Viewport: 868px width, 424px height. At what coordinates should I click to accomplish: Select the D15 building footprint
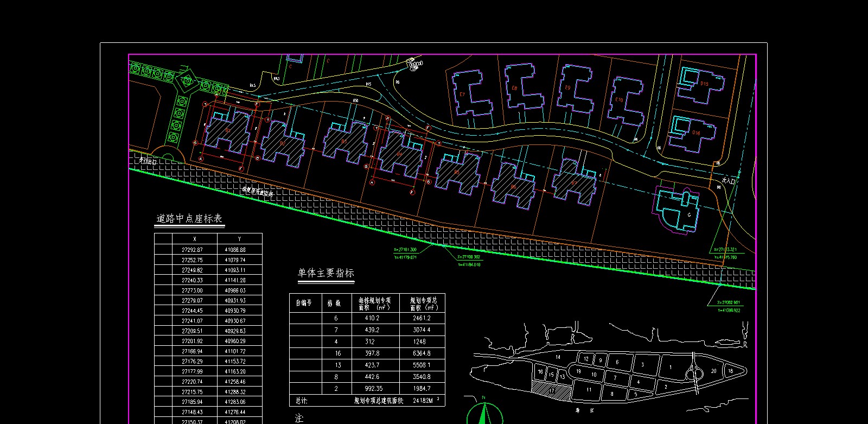click(700, 85)
